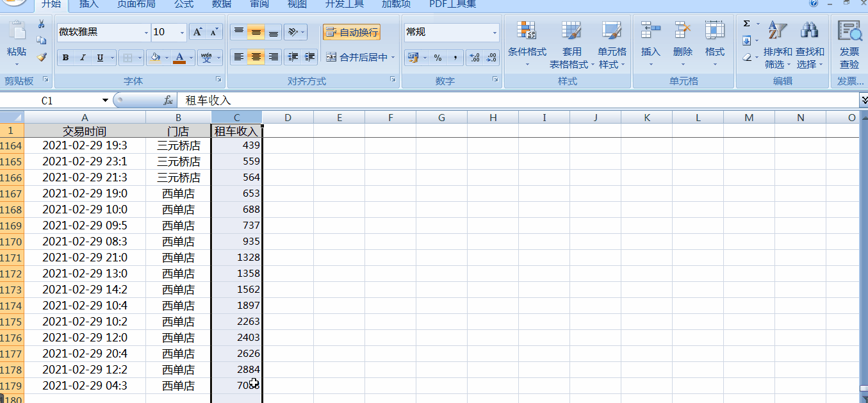Open the 微软雅黑 font name dropdown
868x403 pixels.
point(145,32)
